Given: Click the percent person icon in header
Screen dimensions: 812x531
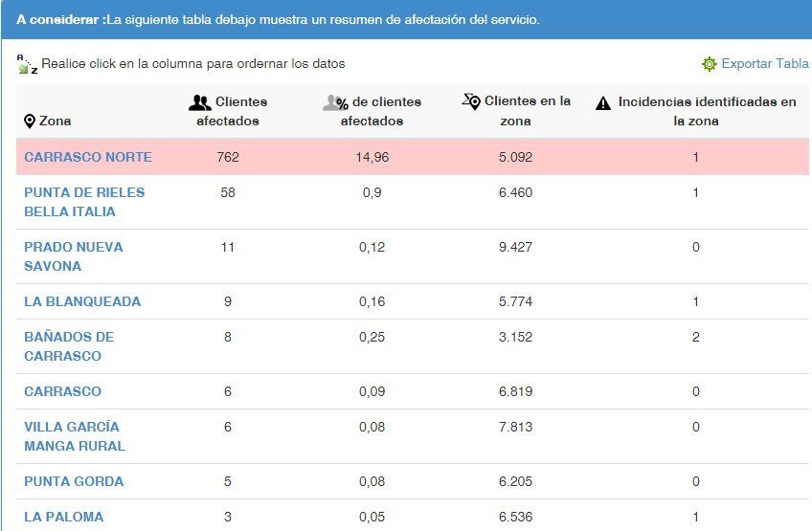Looking at the screenshot, I should tap(334, 102).
